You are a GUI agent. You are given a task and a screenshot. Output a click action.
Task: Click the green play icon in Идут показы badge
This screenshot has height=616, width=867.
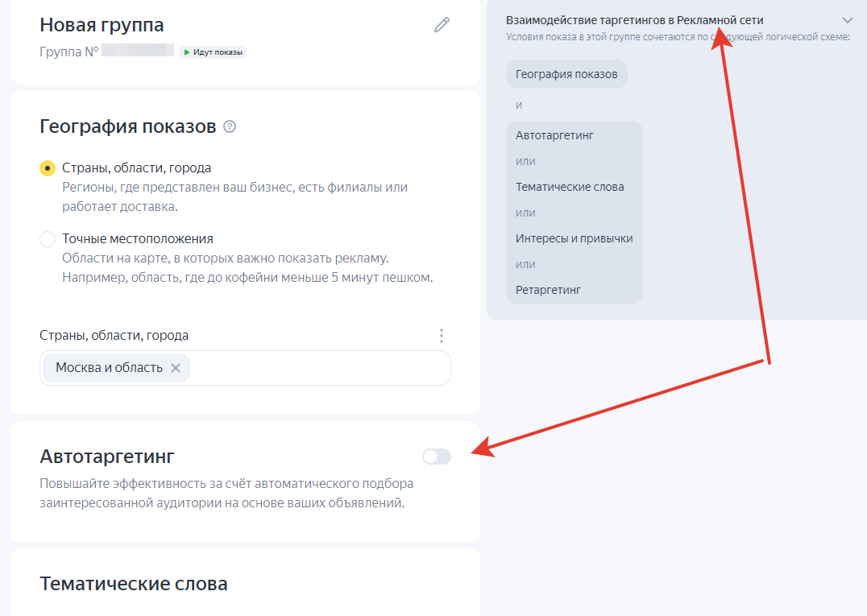pos(189,52)
